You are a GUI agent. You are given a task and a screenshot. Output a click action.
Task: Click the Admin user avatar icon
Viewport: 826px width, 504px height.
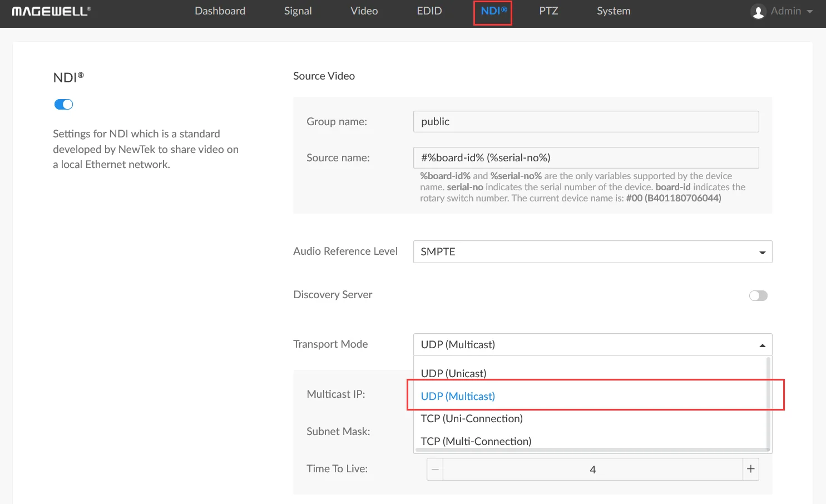coord(758,11)
